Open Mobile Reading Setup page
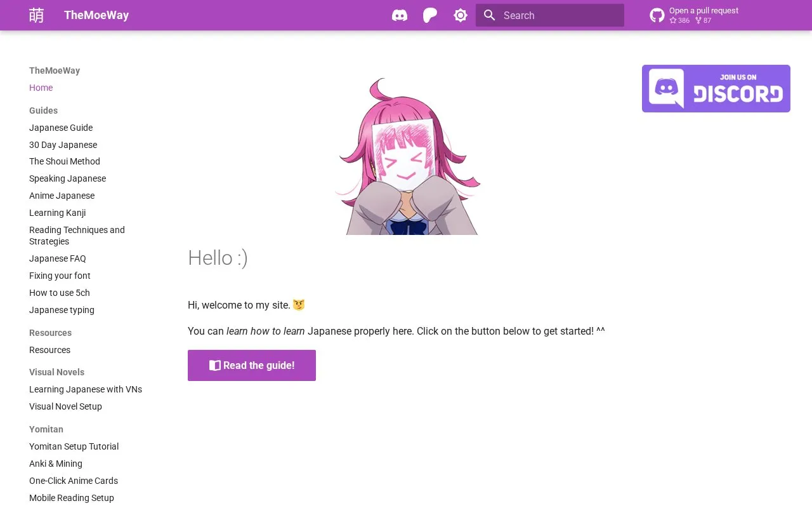This screenshot has height=508, width=812. pyautogui.click(x=72, y=498)
